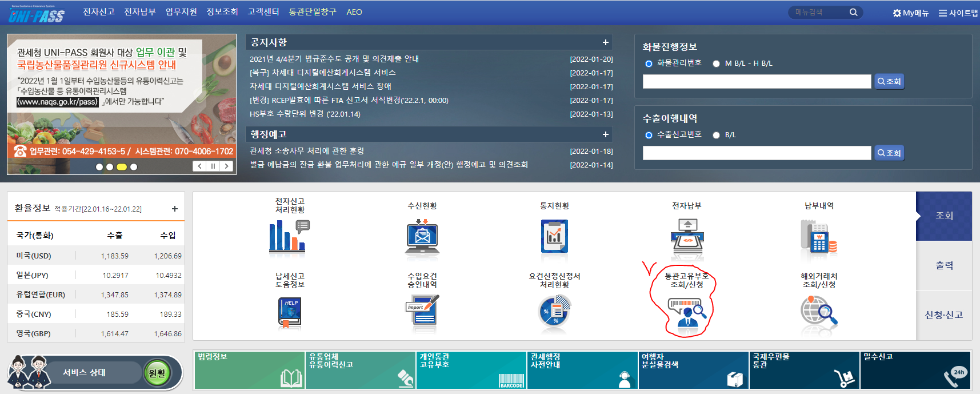Open the 관세행정 사전안내 tile
Screen dimensions: 980x394
[x=582, y=370]
